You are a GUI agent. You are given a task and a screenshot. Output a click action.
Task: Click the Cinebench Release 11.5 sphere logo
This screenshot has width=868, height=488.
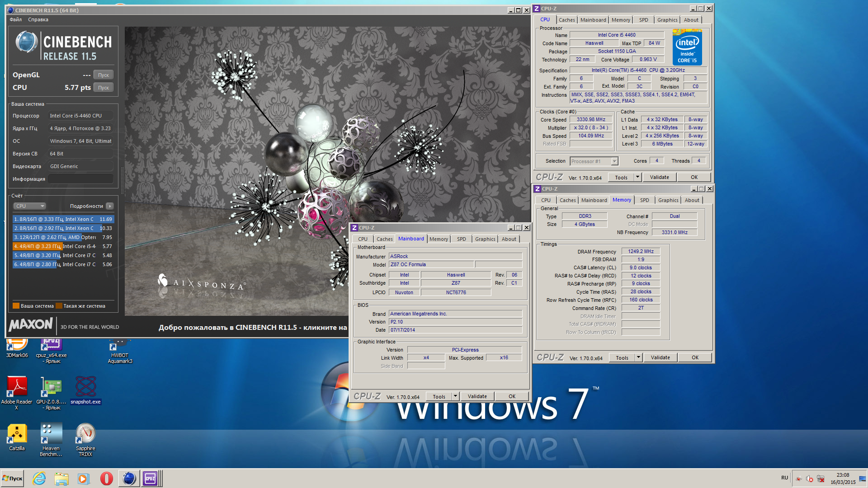[x=27, y=42]
